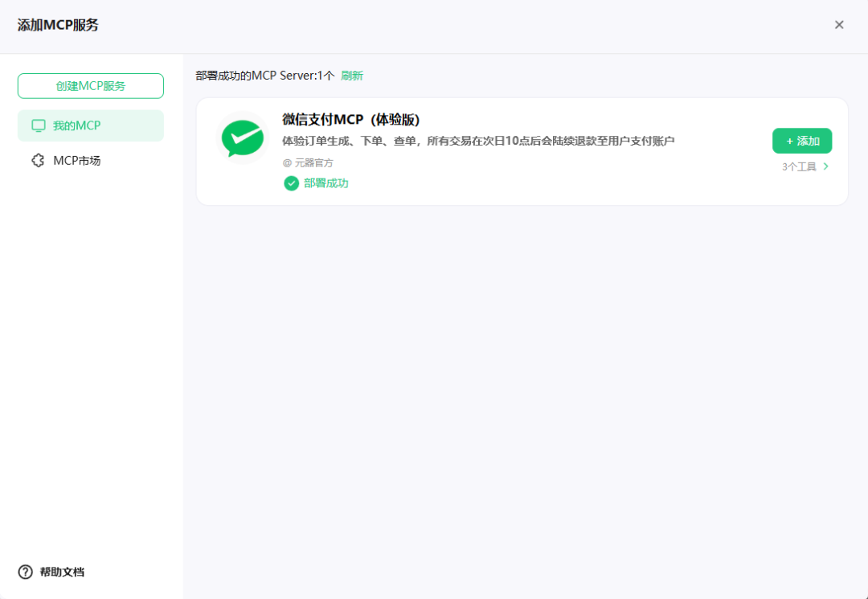This screenshot has width=868, height=599.
Task: Click the 3个工具 count text
Action: [x=800, y=166]
